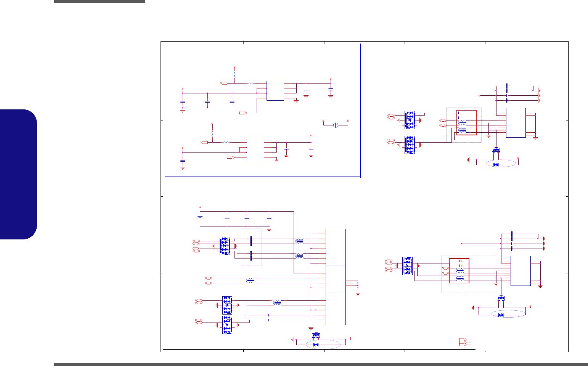Select the purple dotted capacitor box in lower-left circuit
This screenshot has width=588, height=366.
coord(252,247)
